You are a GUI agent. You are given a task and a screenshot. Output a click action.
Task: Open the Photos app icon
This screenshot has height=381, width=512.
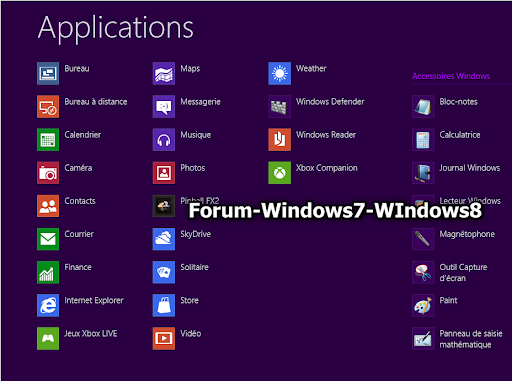point(164,173)
